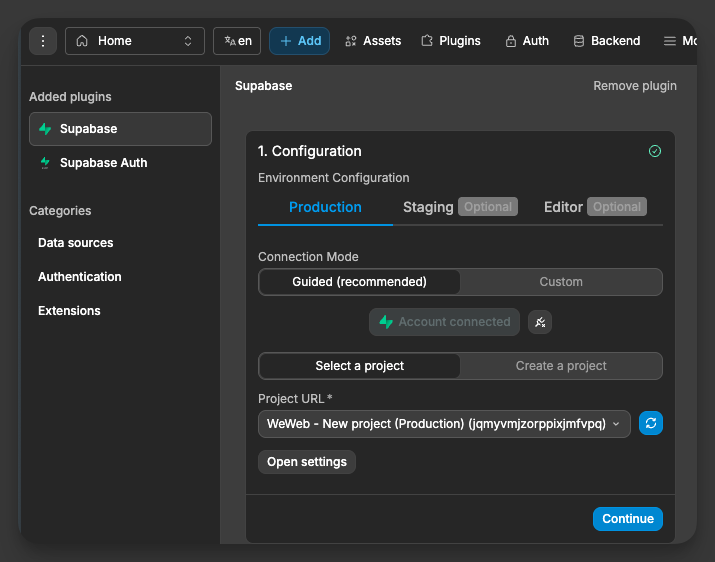Expand the Data sources category

pyautogui.click(x=76, y=243)
